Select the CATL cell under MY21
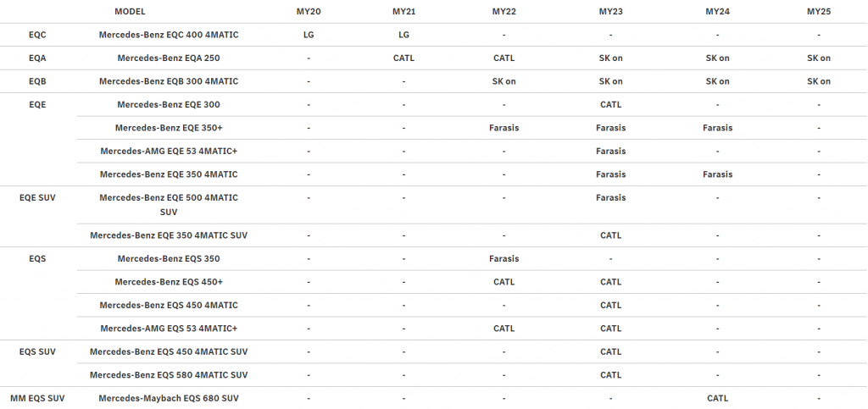The image size is (868, 409). tap(403, 58)
